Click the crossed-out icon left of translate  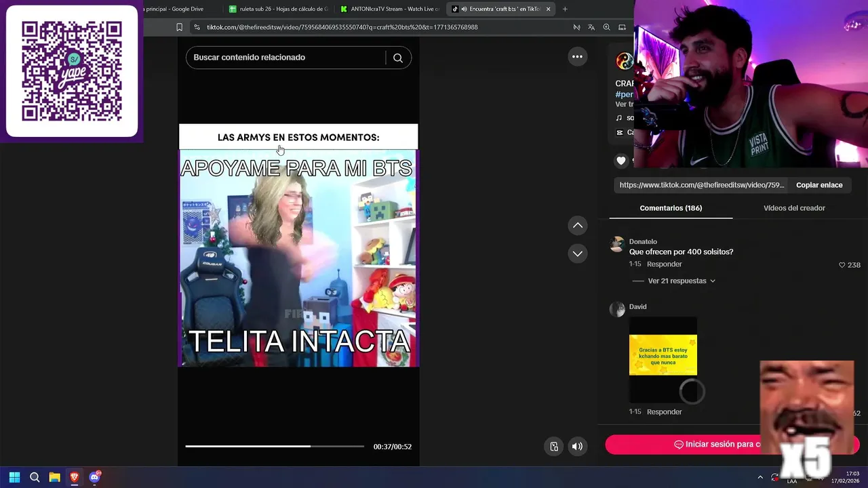(576, 27)
